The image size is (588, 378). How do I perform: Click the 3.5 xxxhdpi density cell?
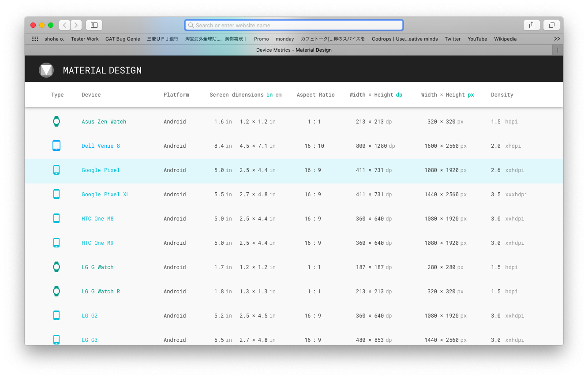click(x=509, y=195)
